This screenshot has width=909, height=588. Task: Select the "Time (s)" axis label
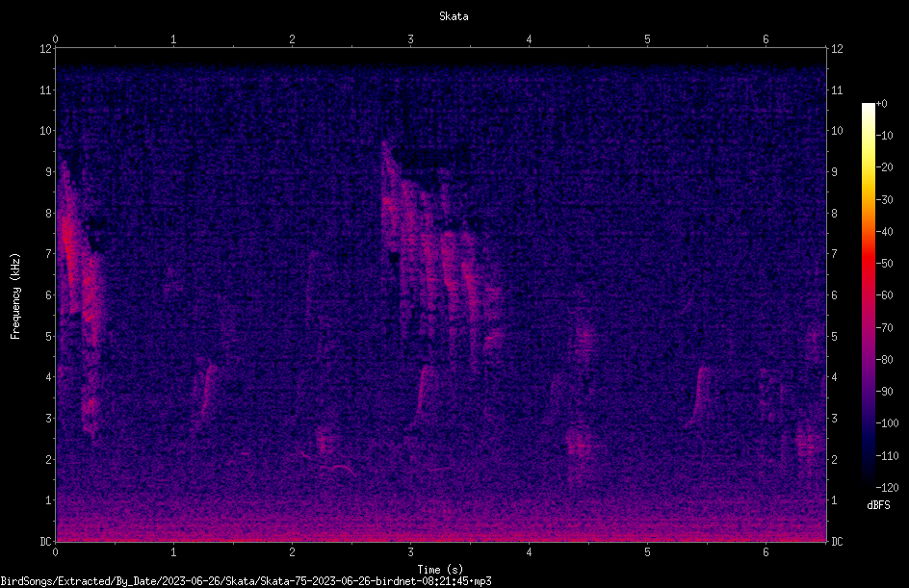click(x=440, y=570)
